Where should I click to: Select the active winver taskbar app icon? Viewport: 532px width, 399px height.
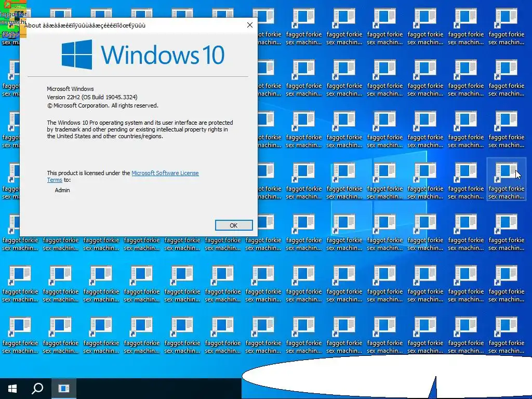point(64,389)
